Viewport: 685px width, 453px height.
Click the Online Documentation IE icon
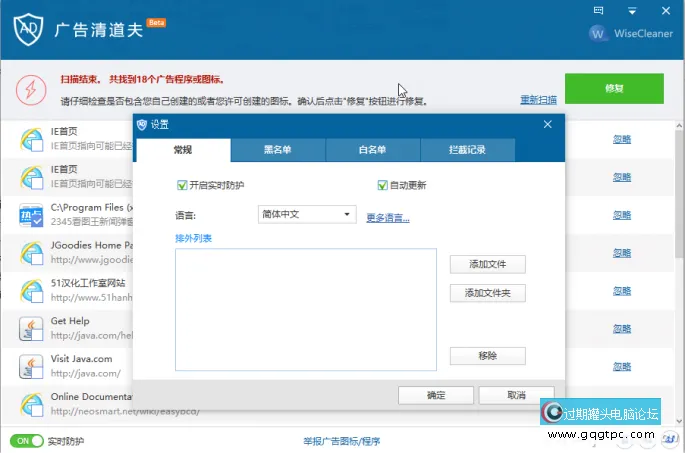[x=31, y=405]
